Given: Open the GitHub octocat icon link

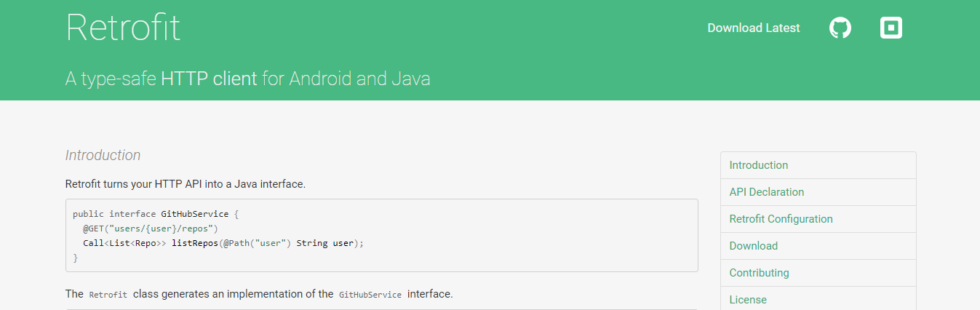Looking at the screenshot, I should click(840, 28).
